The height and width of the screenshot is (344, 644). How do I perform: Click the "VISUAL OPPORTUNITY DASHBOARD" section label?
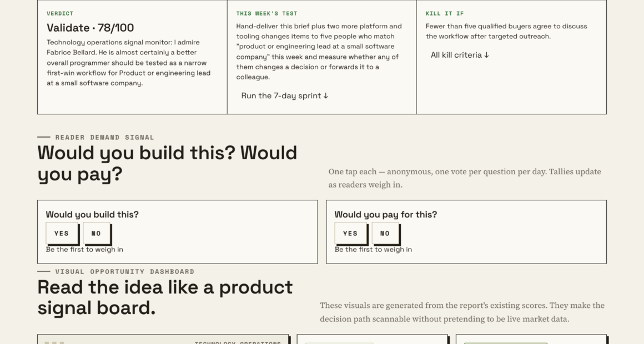(x=125, y=272)
